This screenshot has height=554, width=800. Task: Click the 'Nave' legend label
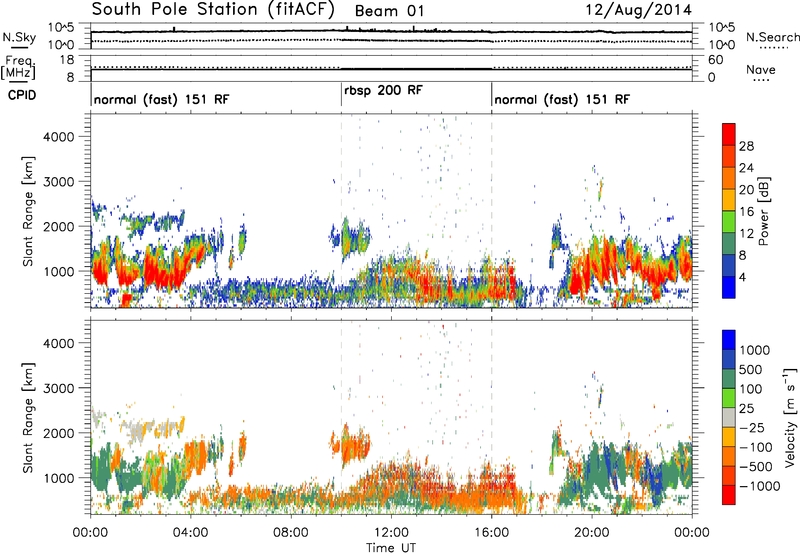(x=761, y=69)
